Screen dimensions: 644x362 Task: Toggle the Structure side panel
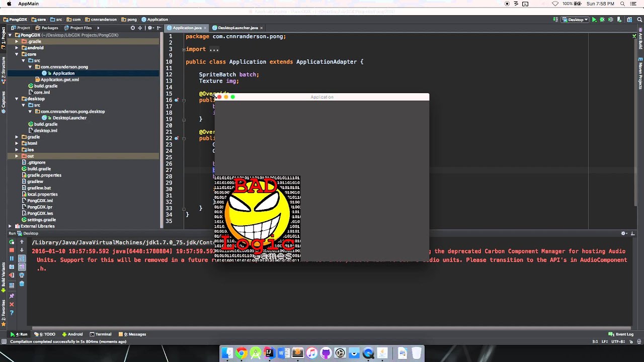(x=3, y=70)
